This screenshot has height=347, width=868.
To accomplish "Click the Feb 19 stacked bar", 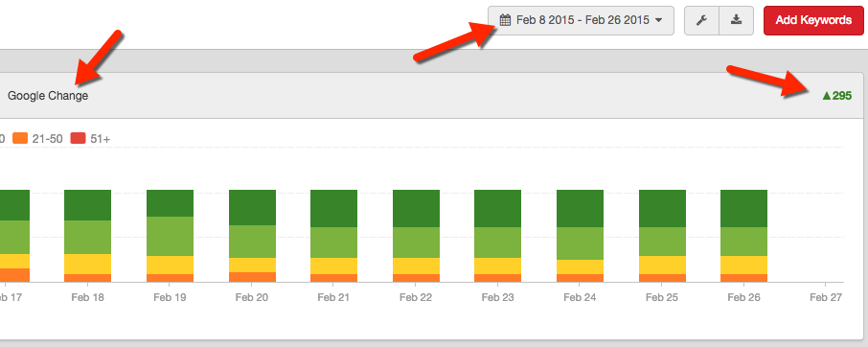I will coord(170,236).
